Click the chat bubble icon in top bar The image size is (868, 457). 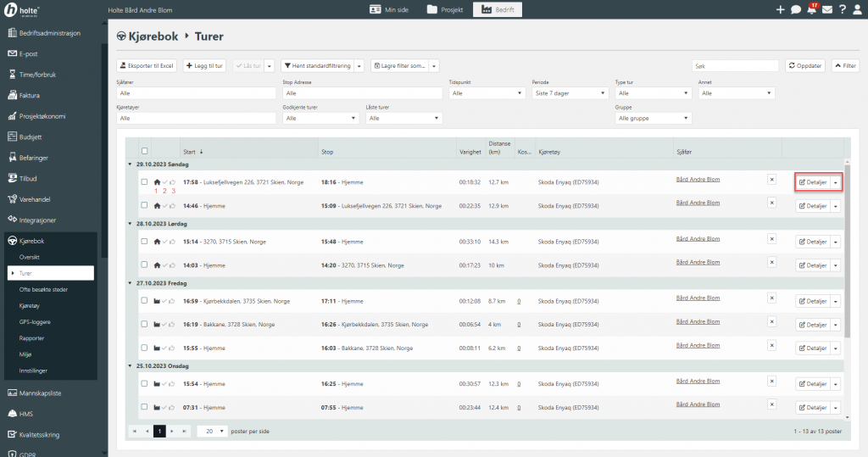pos(796,9)
